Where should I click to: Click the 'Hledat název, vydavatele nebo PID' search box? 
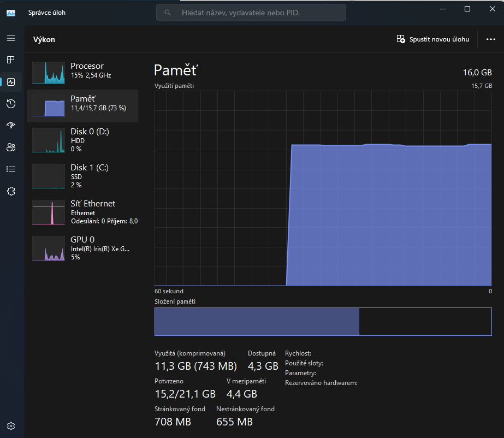point(251,13)
